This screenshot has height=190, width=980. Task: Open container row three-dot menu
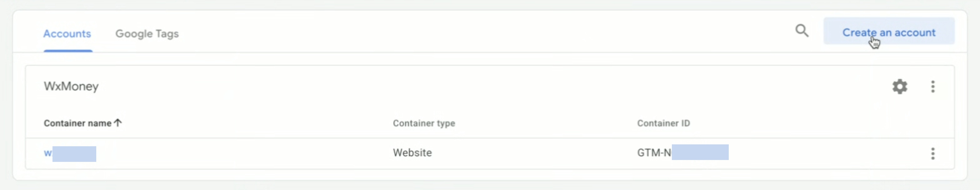point(932,153)
